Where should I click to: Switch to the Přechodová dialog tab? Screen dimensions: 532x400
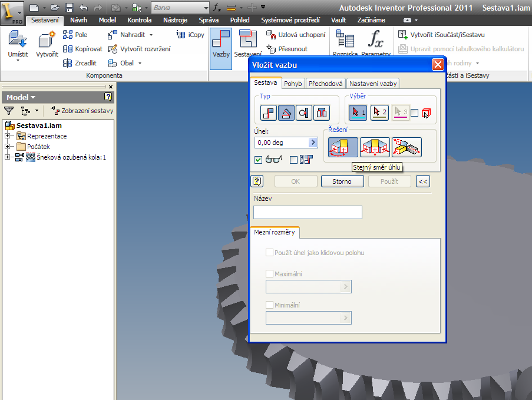pos(325,84)
